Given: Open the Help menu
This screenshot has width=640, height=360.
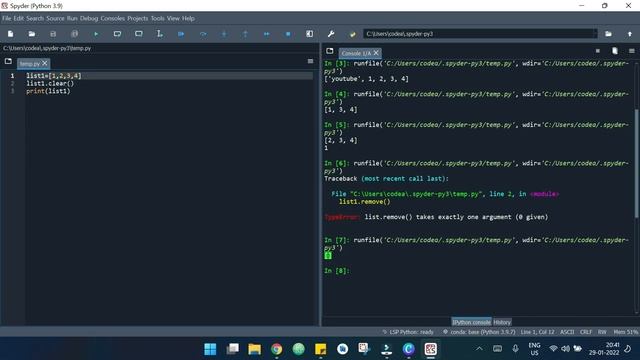Looking at the screenshot, I should point(188,18).
